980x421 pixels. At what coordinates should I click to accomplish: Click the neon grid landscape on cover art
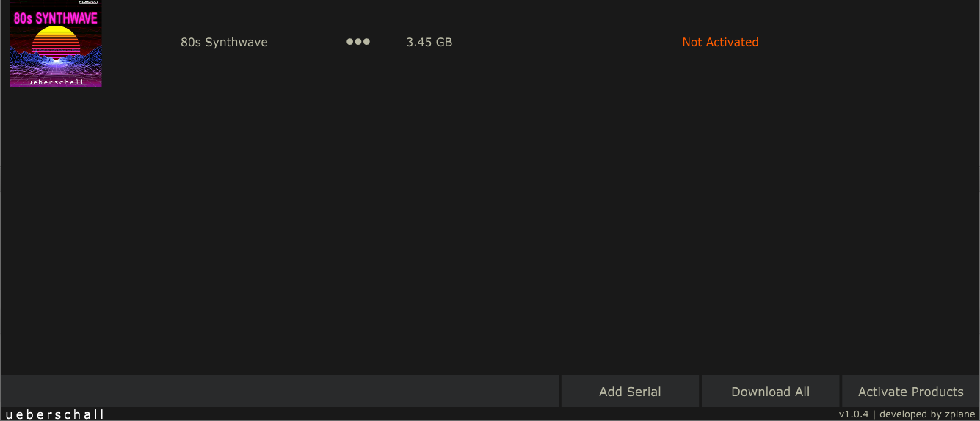tap(56, 65)
